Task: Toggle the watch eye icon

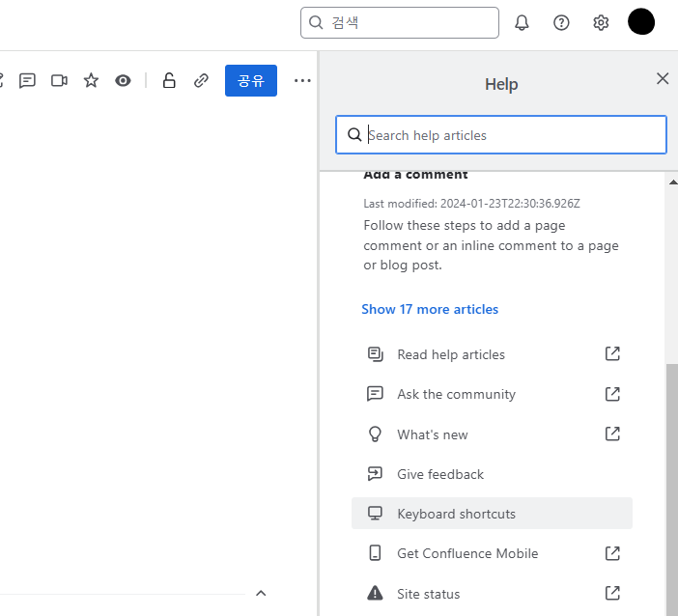Action: pos(123,81)
